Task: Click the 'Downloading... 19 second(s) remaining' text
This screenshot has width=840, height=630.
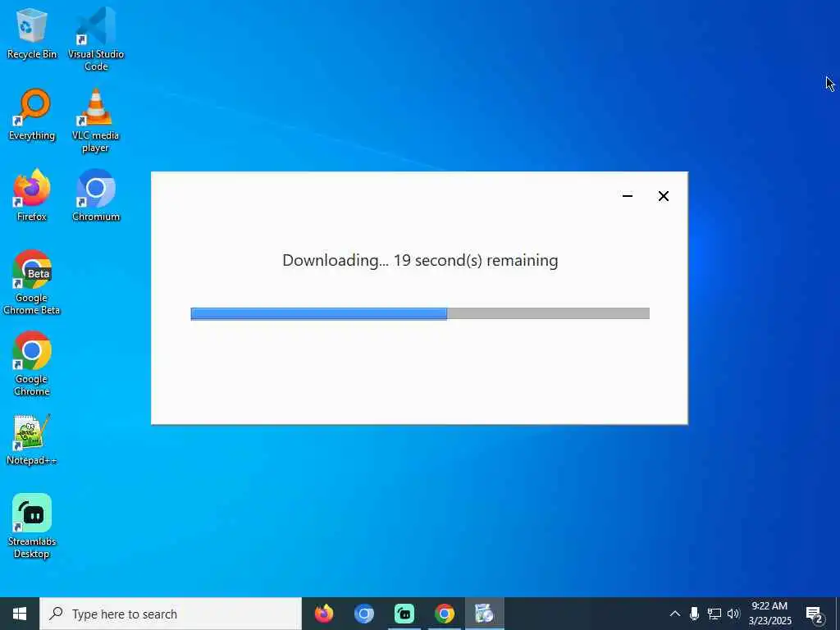Action: [420, 260]
